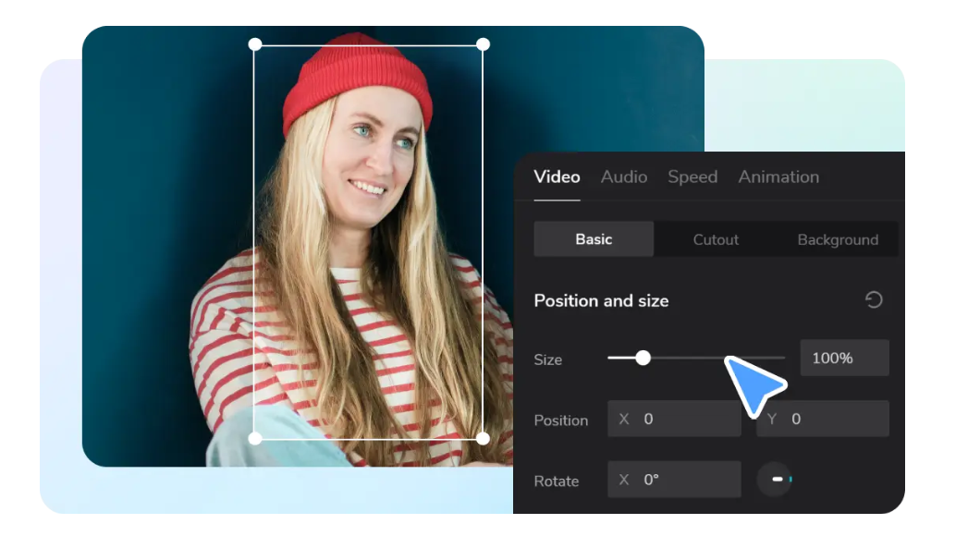
Task: Click the Position Y value field
Action: 823,419
